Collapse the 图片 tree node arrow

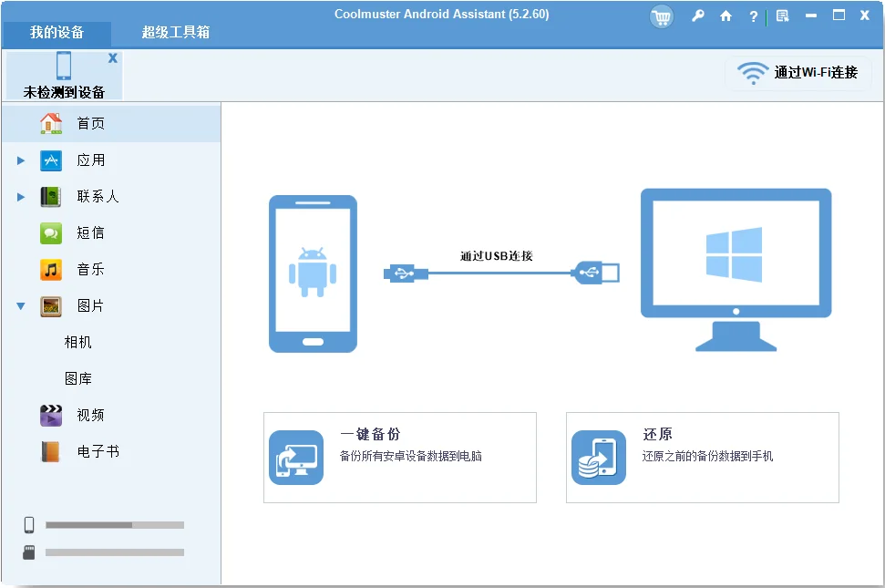(21, 305)
